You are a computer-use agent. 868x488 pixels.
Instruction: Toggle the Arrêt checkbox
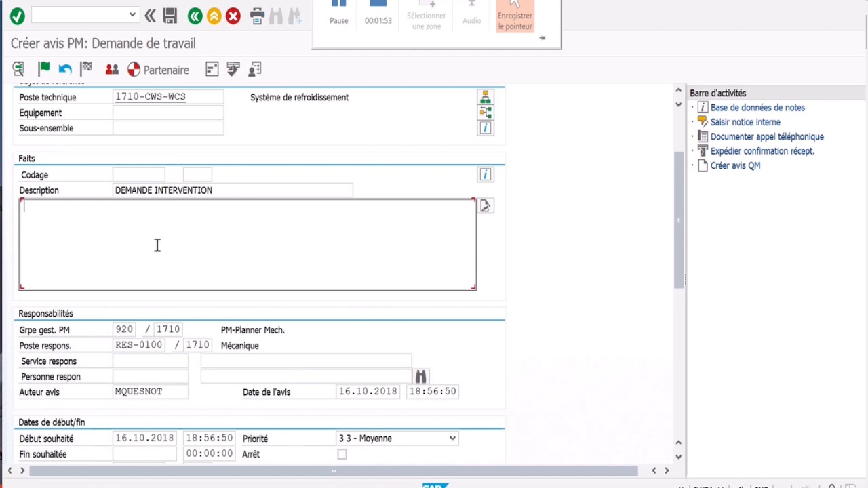point(342,454)
